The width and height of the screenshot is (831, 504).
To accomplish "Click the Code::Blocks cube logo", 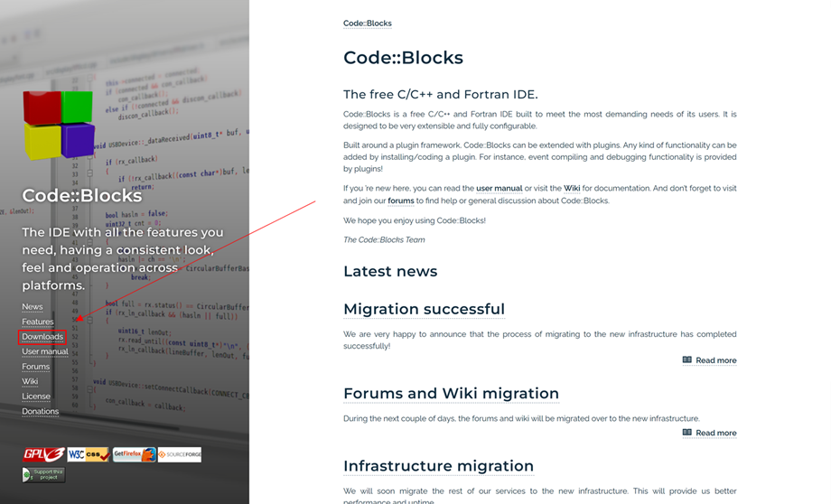I will (59, 126).
